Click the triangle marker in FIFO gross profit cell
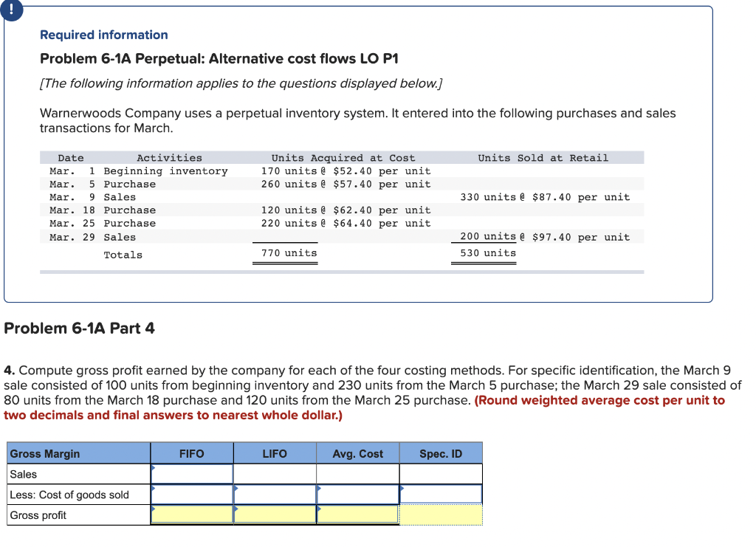The width and height of the screenshot is (756, 547). 154,509
